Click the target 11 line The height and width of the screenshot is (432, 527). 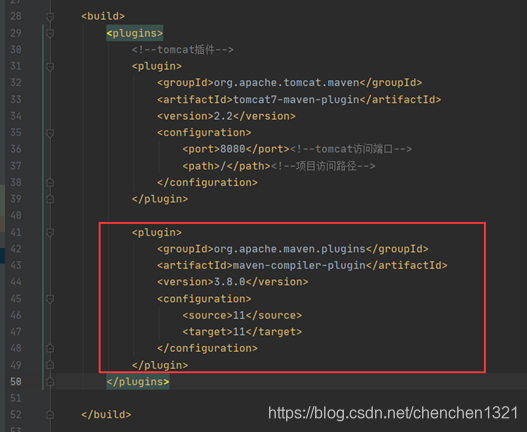click(242, 332)
